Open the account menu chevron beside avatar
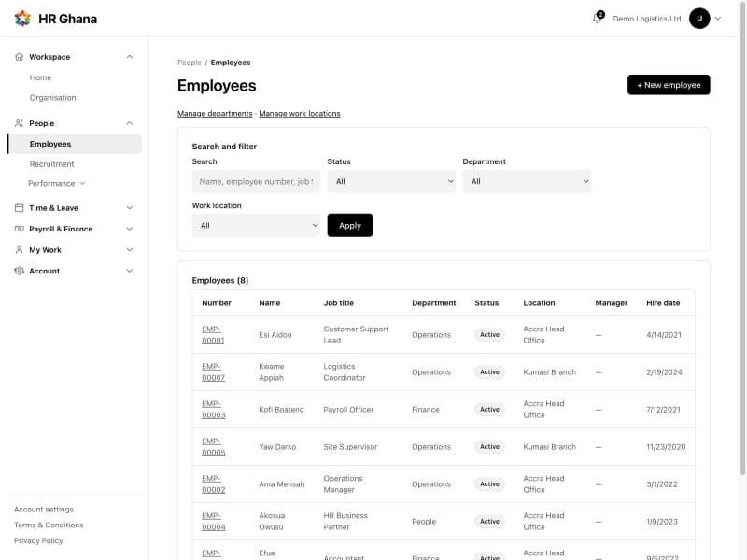 [x=718, y=19]
